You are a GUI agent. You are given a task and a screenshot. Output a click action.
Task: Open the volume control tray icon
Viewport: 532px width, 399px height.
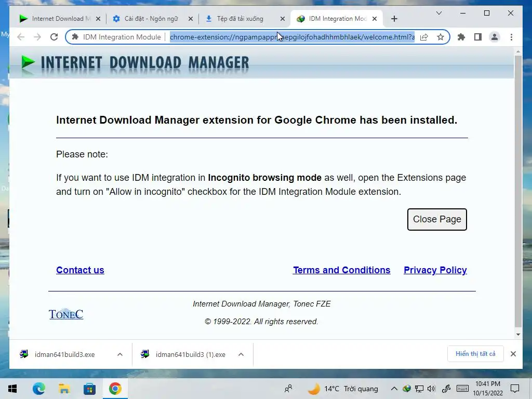[x=431, y=389]
